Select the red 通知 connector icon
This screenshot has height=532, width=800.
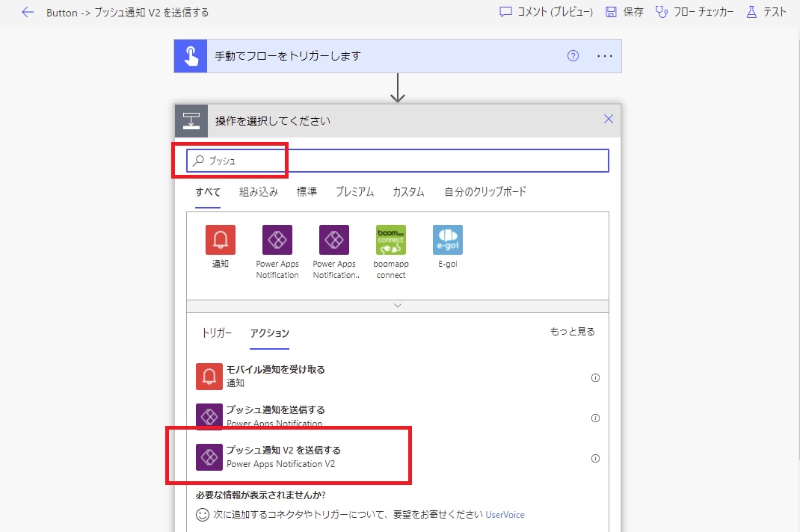click(221, 240)
